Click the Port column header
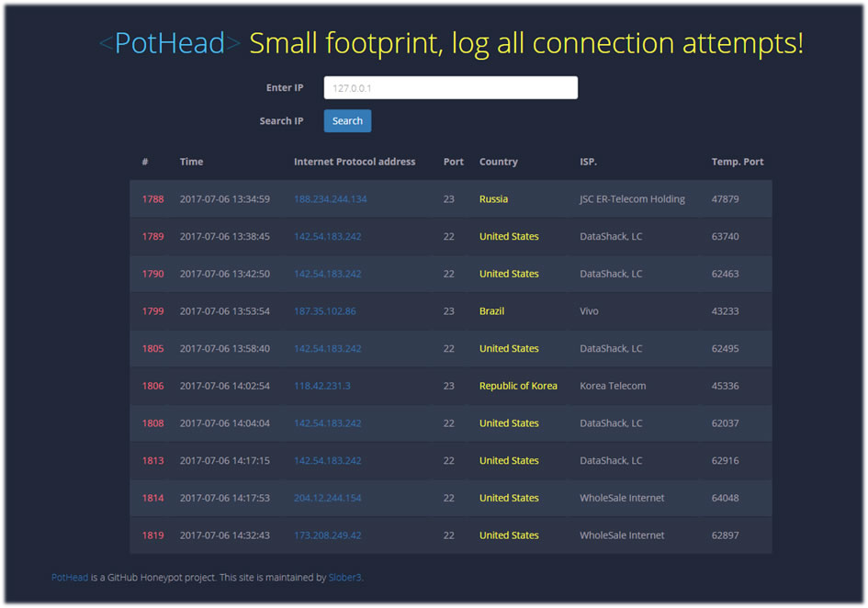 click(454, 162)
